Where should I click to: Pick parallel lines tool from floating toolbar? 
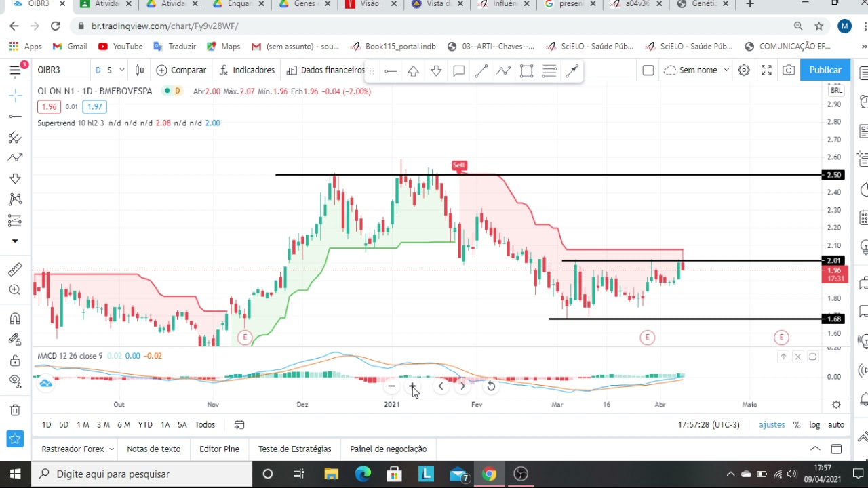(x=549, y=70)
